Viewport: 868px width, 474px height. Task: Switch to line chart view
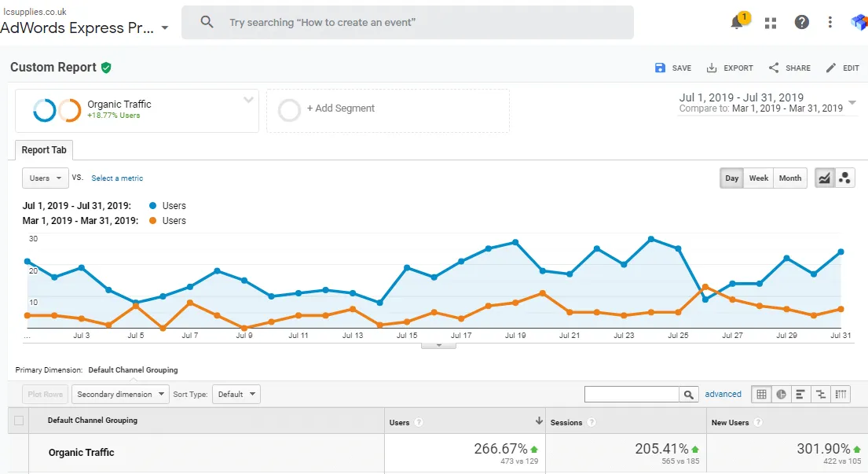(x=824, y=178)
